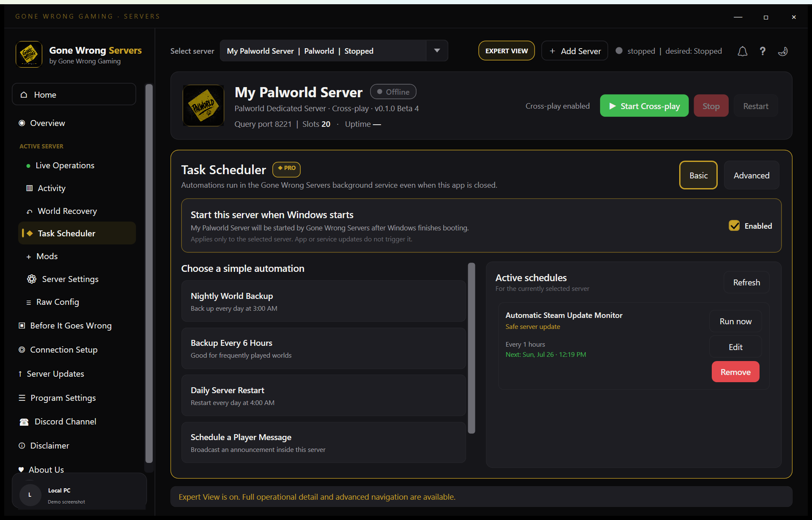Viewport: 812px width, 520px height.
Task: Click the Disclaimer info icon
Action: tap(22, 446)
